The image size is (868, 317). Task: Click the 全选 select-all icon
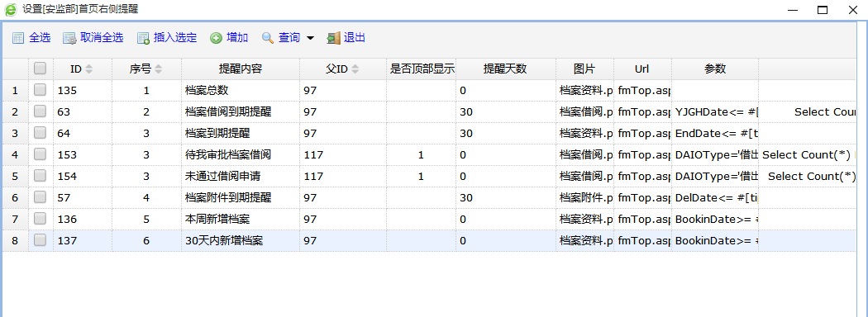pos(18,38)
